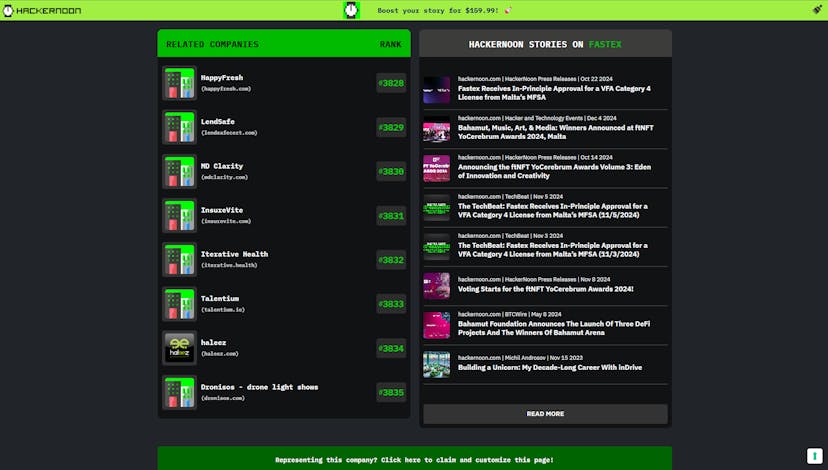Open Iterative Health company logo icon
This screenshot has width=828, height=470.
click(x=180, y=260)
